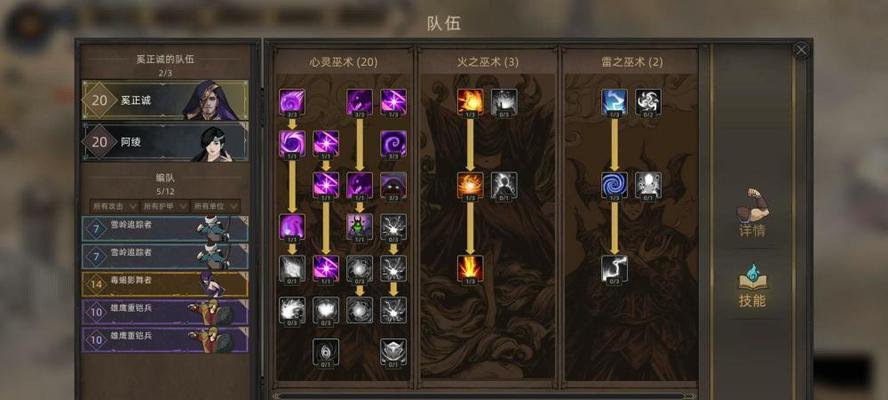Choose the bottom flame skill in fire tree
888x400 pixels.
[471, 268]
